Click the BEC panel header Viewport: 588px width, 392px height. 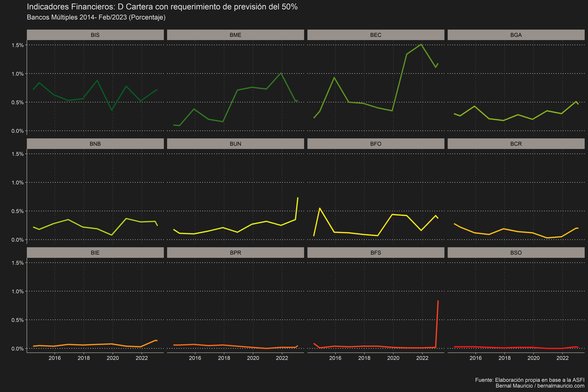[x=376, y=35]
